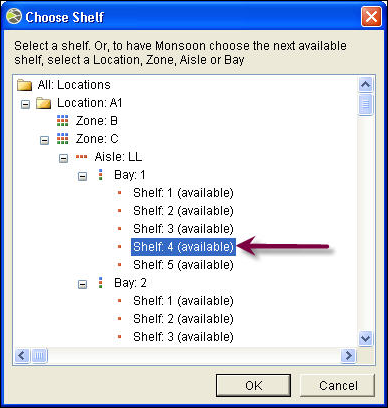Click the Location: A1 folder icon
The image size is (388, 408).
click(44, 103)
